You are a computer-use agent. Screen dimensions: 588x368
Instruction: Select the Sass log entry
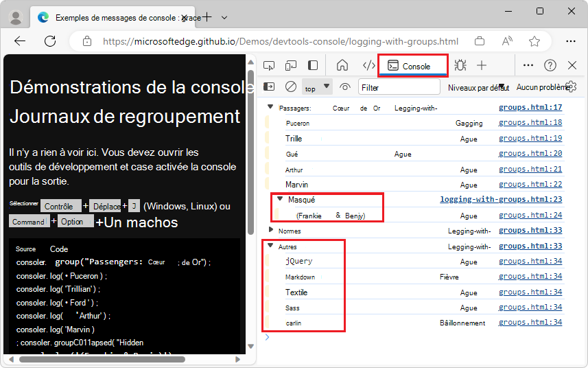tap(292, 308)
